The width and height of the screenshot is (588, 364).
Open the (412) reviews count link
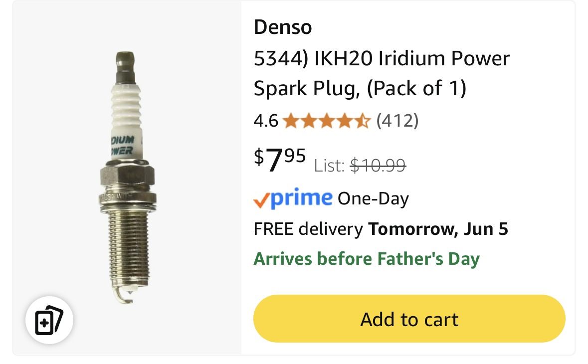click(x=397, y=121)
